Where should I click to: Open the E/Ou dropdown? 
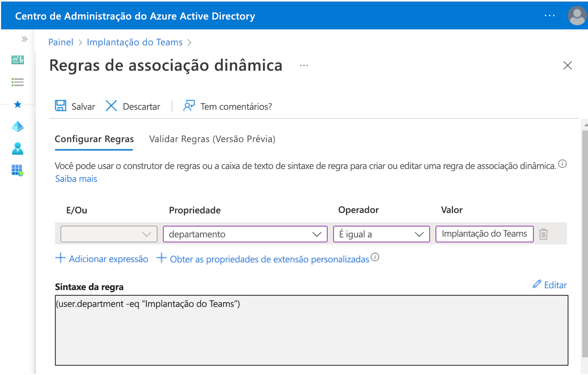(109, 234)
